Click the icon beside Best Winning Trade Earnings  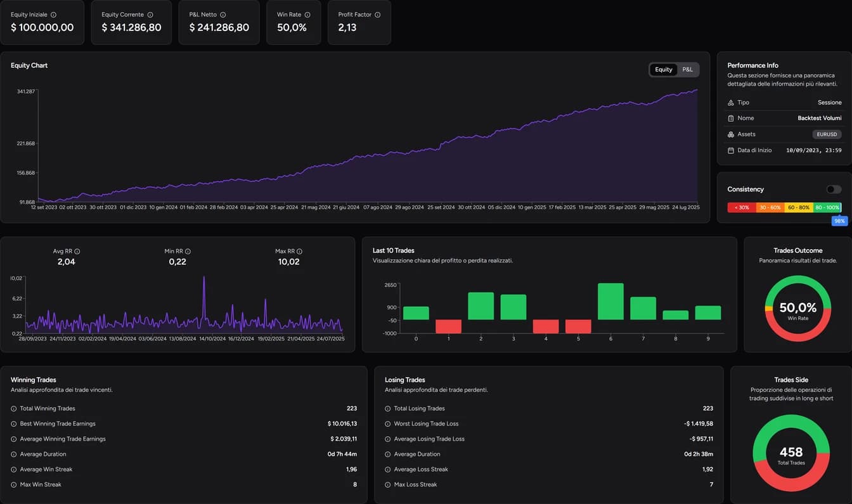(14, 423)
